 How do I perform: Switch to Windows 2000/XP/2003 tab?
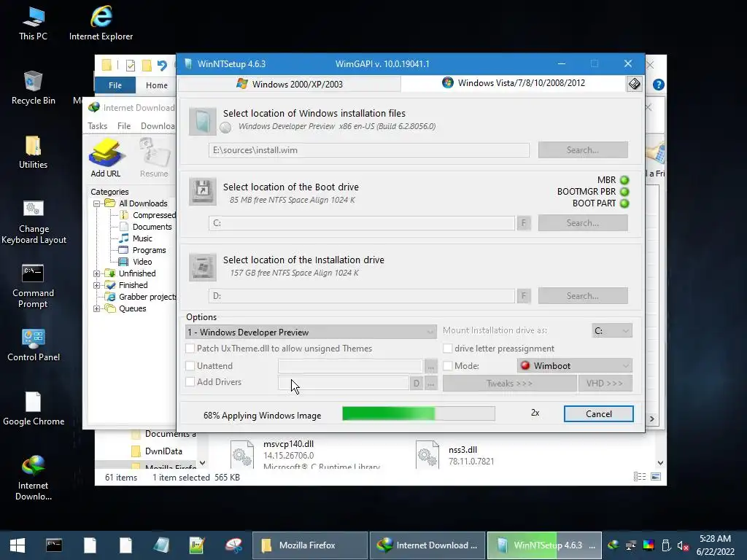click(x=290, y=85)
